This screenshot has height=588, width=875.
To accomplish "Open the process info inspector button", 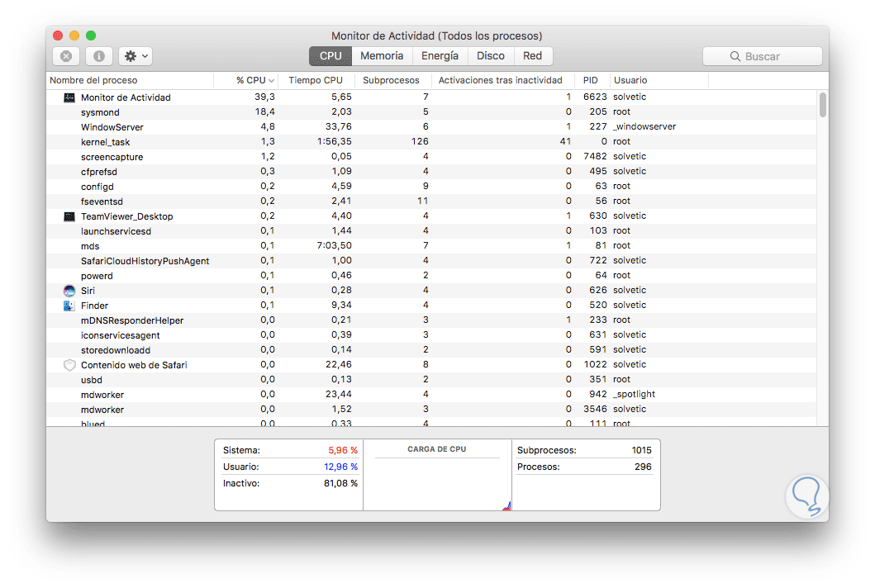I will pos(99,56).
